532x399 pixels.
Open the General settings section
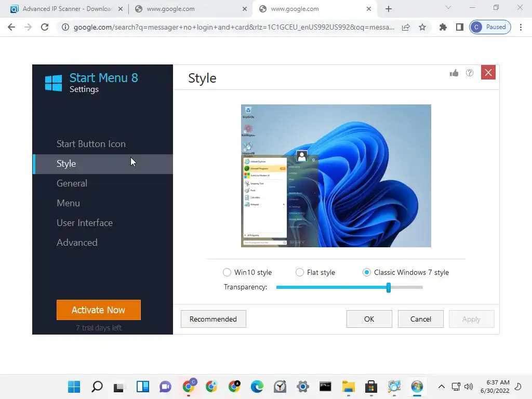coord(72,183)
